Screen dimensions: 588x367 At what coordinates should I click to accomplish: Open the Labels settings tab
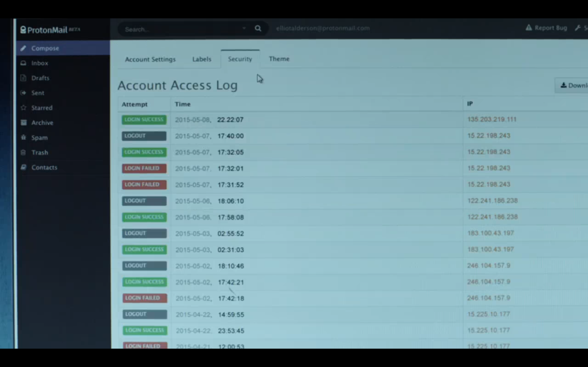coord(202,59)
